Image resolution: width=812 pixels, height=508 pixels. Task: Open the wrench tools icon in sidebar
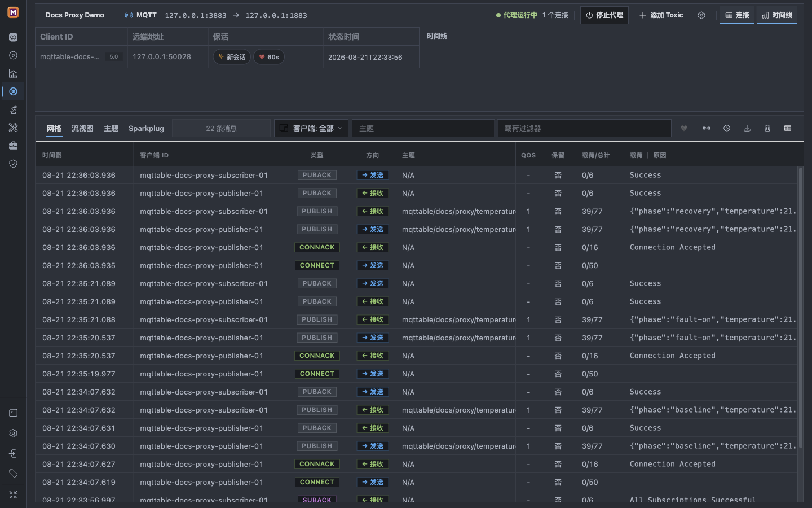coord(13,128)
